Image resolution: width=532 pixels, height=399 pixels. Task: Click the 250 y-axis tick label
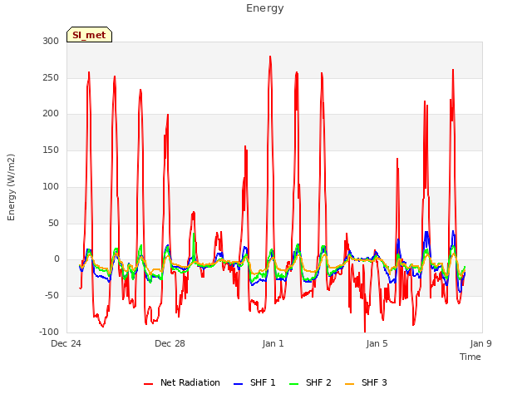[x=51, y=77]
